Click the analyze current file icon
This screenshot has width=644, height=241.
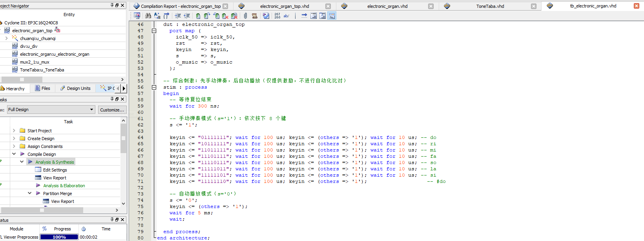266,16
